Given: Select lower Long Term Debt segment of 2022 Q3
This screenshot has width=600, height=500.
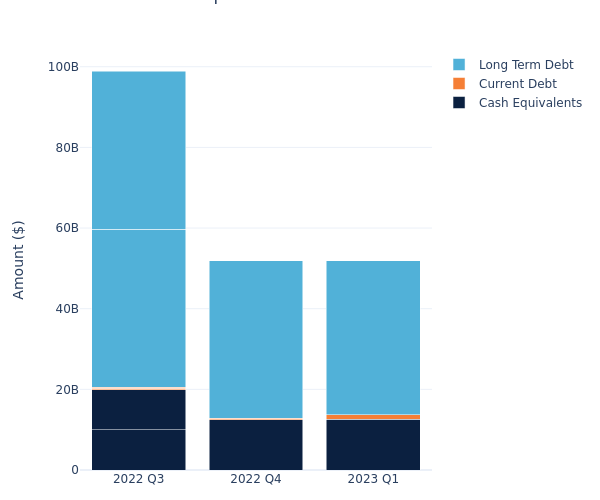Looking at the screenshot, I should click(x=139, y=308).
